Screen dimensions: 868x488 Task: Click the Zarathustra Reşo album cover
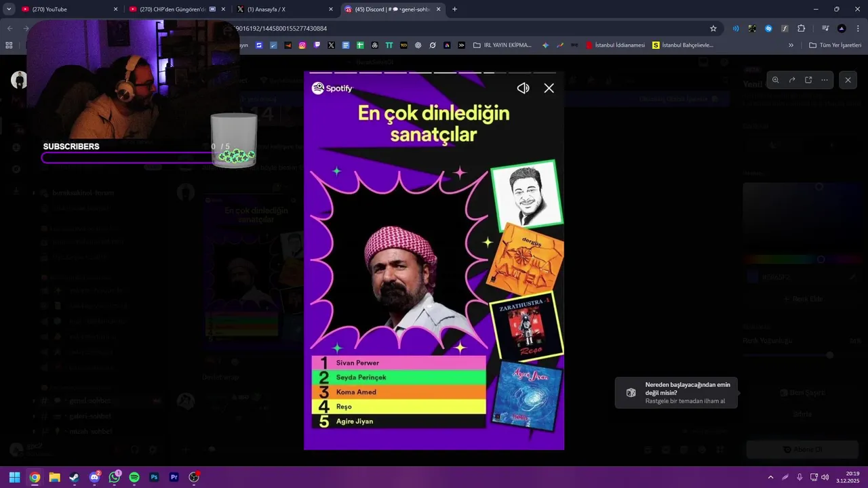click(527, 327)
